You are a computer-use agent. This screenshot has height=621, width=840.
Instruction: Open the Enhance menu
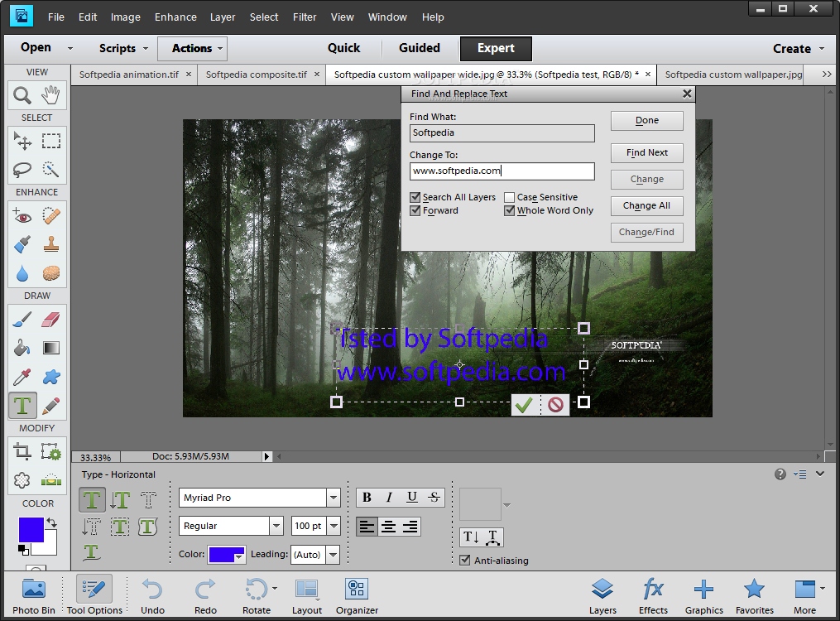pos(175,17)
